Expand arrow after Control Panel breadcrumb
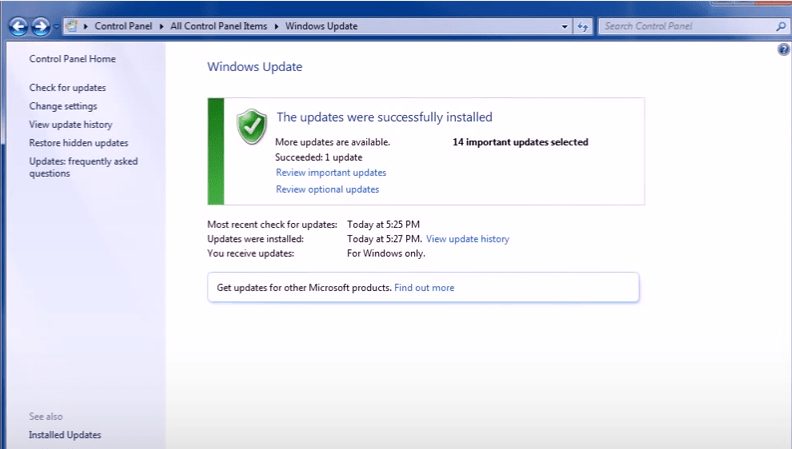The width and height of the screenshot is (792, 449). pyautogui.click(x=161, y=26)
